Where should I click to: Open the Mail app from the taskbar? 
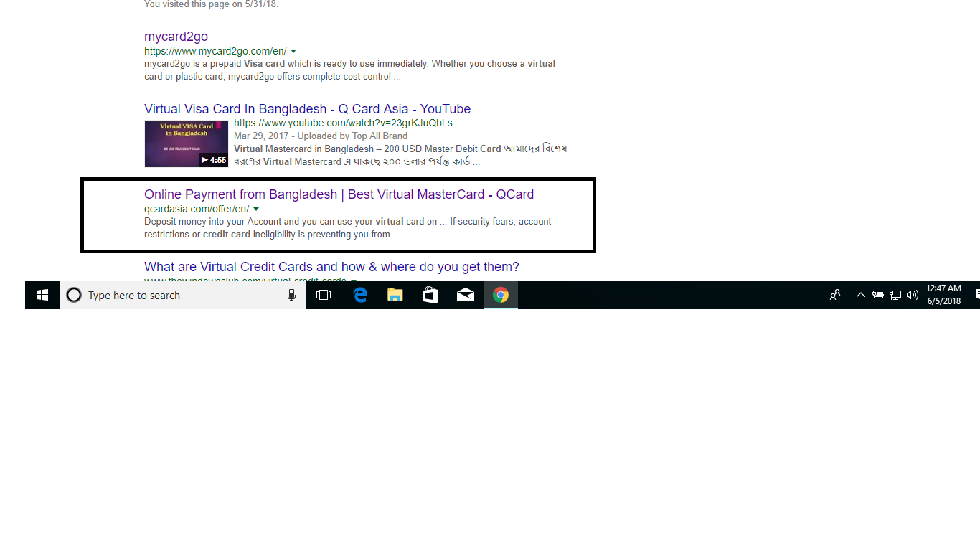tap(466, 295)
